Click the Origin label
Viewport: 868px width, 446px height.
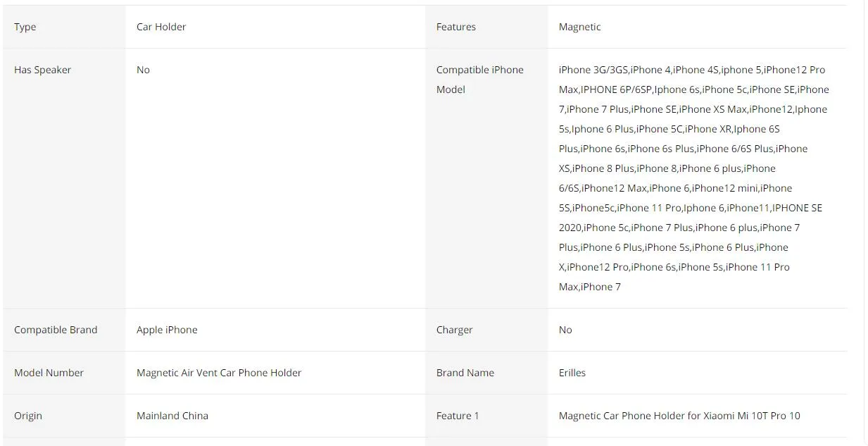coord(28,416)
